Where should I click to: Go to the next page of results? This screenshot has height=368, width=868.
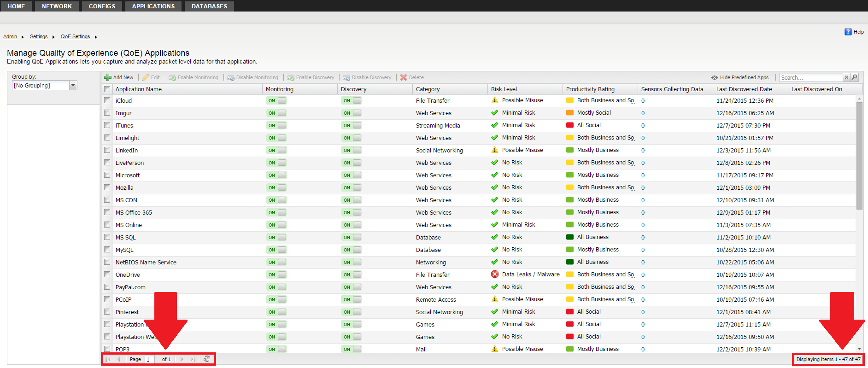(182, 359)
